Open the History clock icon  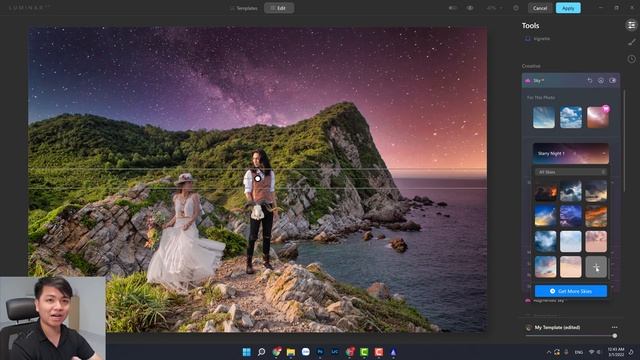(x=631, y=59)
